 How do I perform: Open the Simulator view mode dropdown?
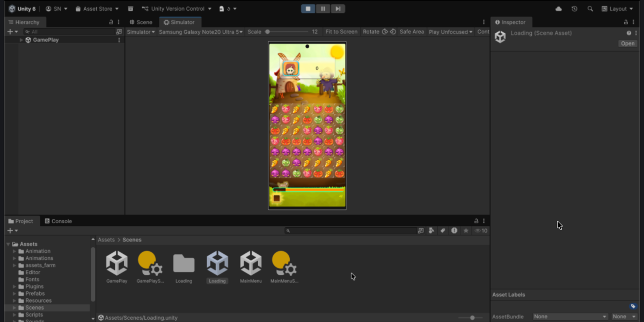click(141, 32)
